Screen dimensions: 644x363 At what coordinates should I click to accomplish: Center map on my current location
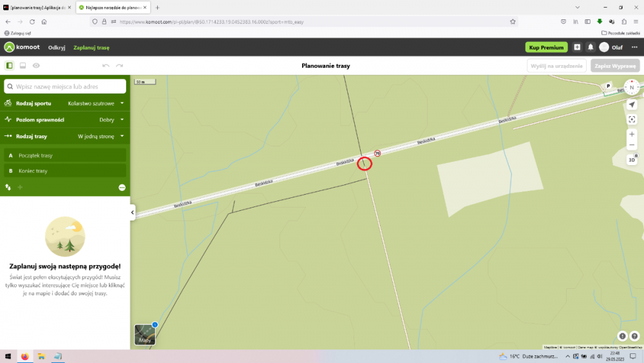point(632,104)
